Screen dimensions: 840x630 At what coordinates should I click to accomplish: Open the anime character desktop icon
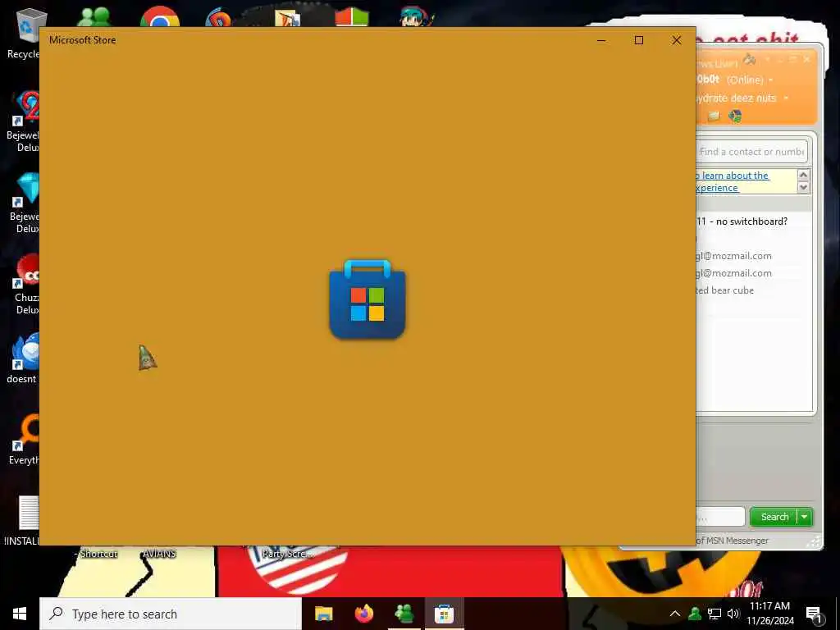tap(416, 17)
